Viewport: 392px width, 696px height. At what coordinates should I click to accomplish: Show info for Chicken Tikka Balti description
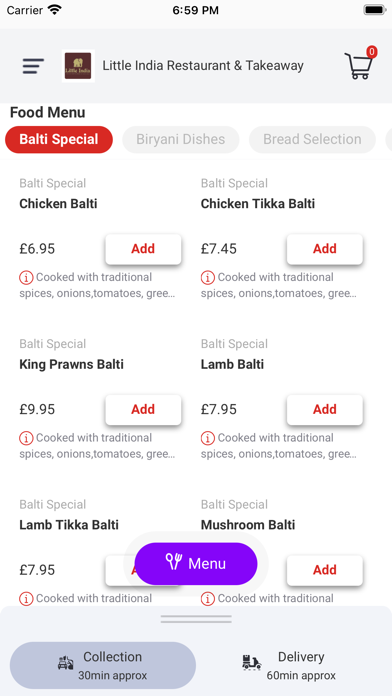click(x=208, y=278)
